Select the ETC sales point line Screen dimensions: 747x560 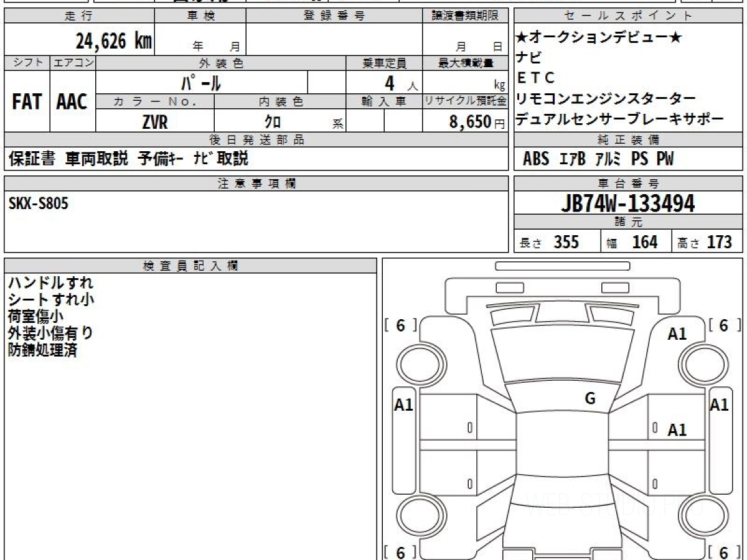pyautogui.click(x=535, y=78)
